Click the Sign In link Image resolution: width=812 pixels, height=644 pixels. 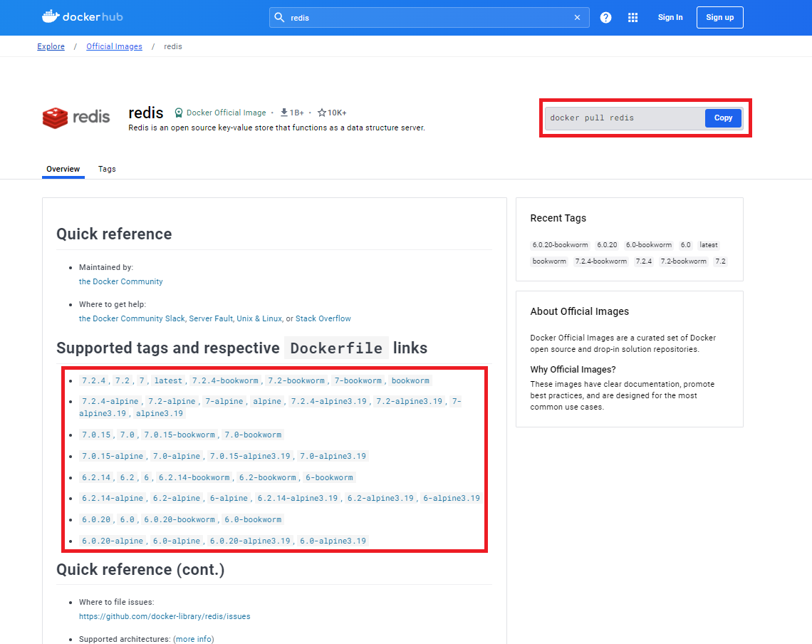pos(670,17)
